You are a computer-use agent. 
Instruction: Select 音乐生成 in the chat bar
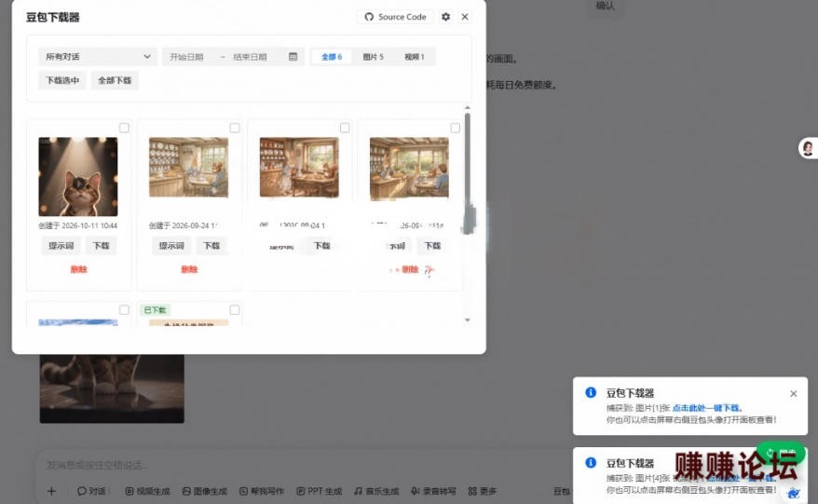376,491
